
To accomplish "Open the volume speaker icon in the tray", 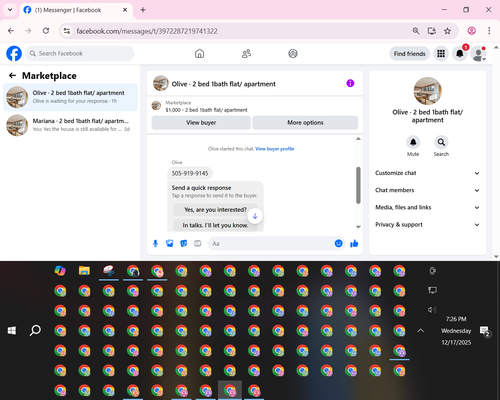I will coord(432,310).
